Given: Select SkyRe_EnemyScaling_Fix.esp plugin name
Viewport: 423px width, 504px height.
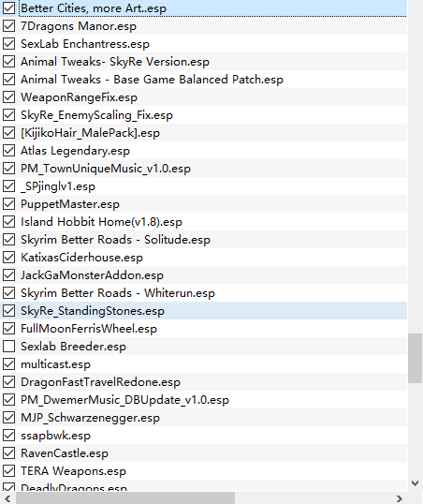Looking at the screenshot, I should pyautogui.click(x=96, y=114).
